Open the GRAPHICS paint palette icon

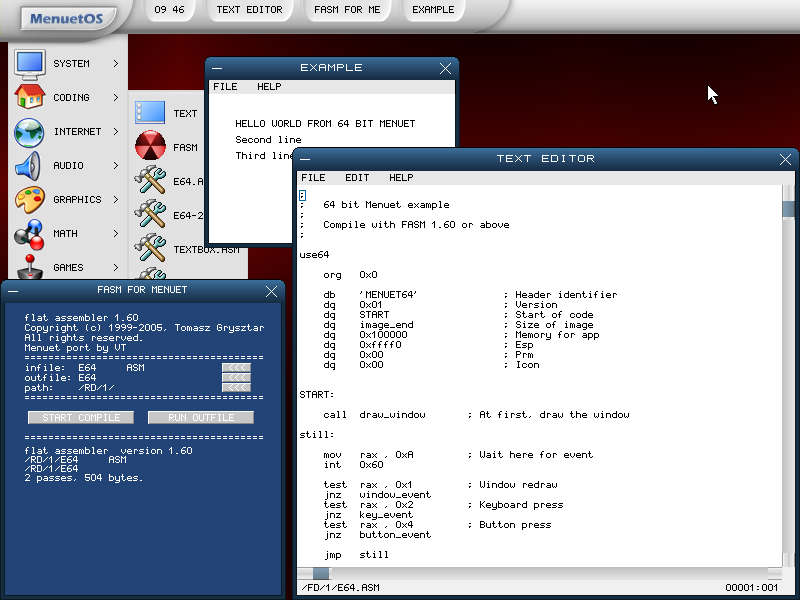[x=30, y=199]
